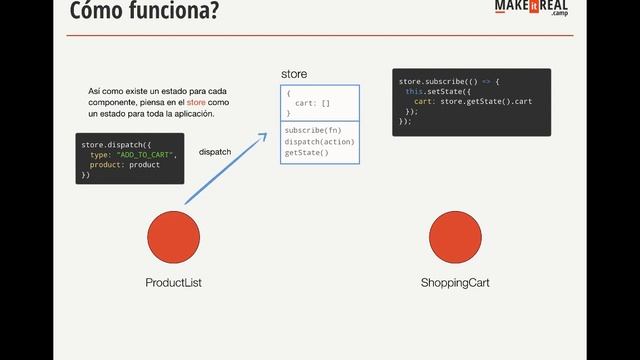
Task: Click the 'store' label above the diagram box
Action: [x=294, y=74]
